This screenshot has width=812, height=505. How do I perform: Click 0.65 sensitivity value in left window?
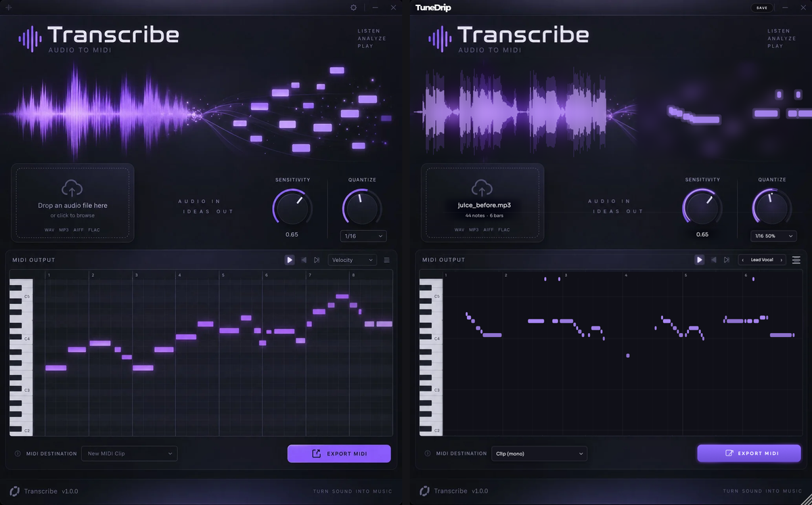(292, 235)
